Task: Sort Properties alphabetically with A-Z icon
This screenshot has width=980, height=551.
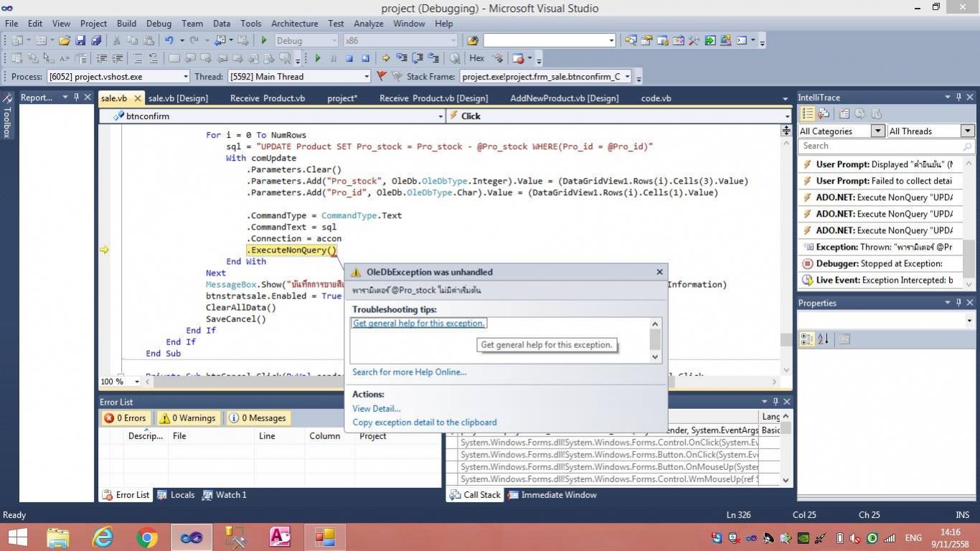Action: click(823, 339)
